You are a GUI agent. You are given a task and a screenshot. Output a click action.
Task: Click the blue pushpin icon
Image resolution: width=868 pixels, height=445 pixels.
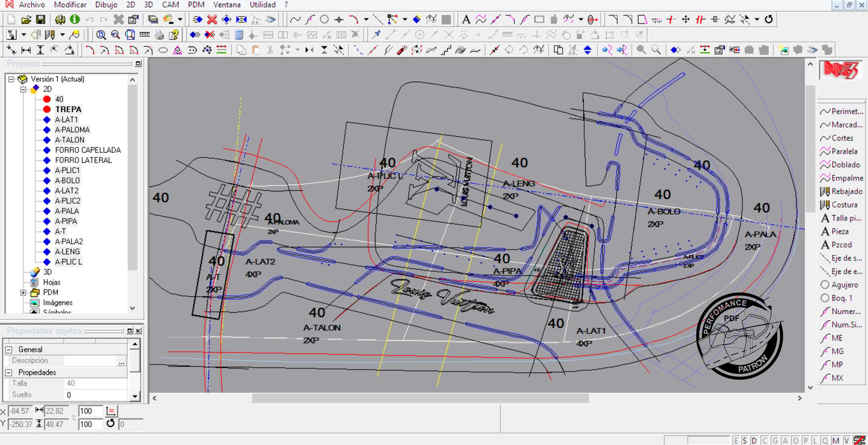[377, 35]
